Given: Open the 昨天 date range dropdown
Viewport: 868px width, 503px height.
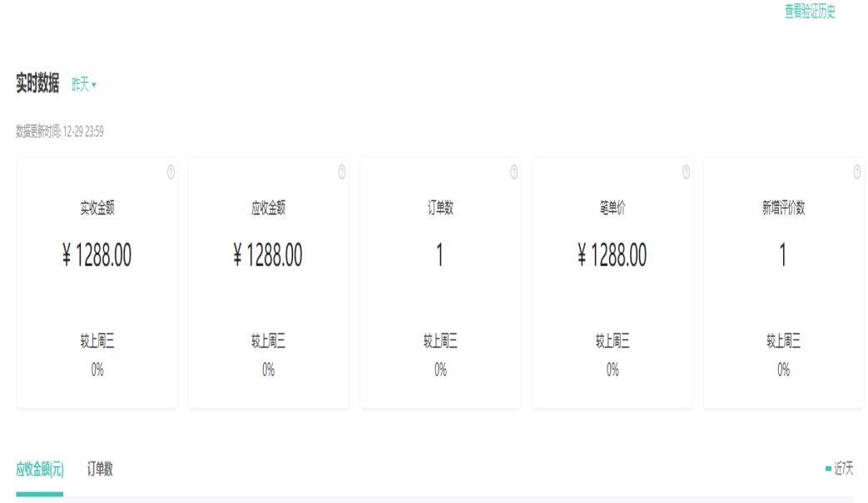Looking at the screenshot, I should [x=84, y=85].
